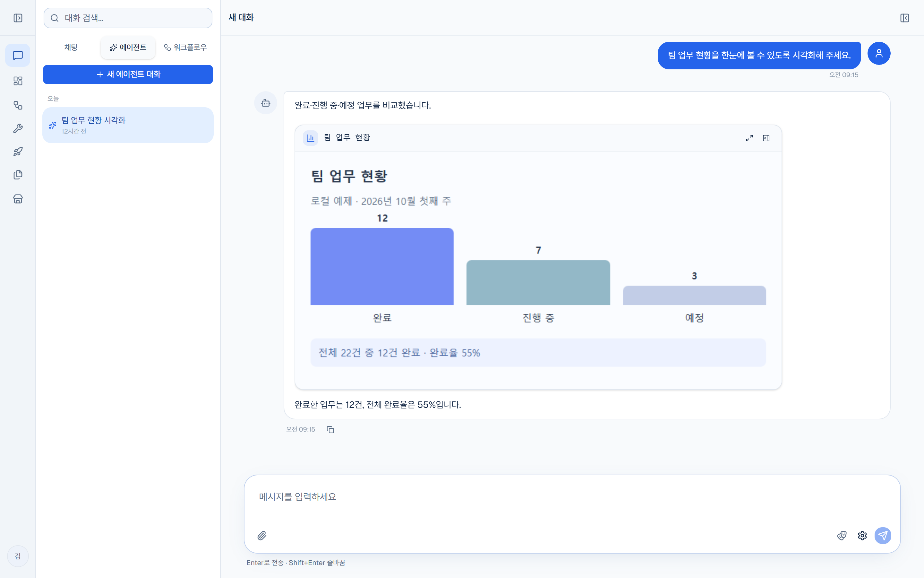The image size is (924, 578).
Task: Click the bot avatar icon
Action: (x=266, y=103)
